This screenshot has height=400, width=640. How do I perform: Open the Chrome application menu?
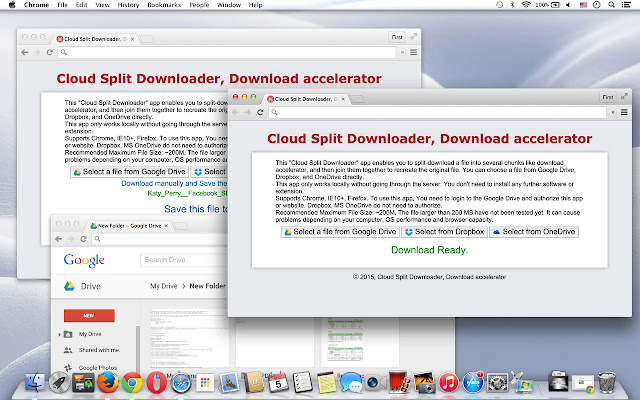pos(36,5)
